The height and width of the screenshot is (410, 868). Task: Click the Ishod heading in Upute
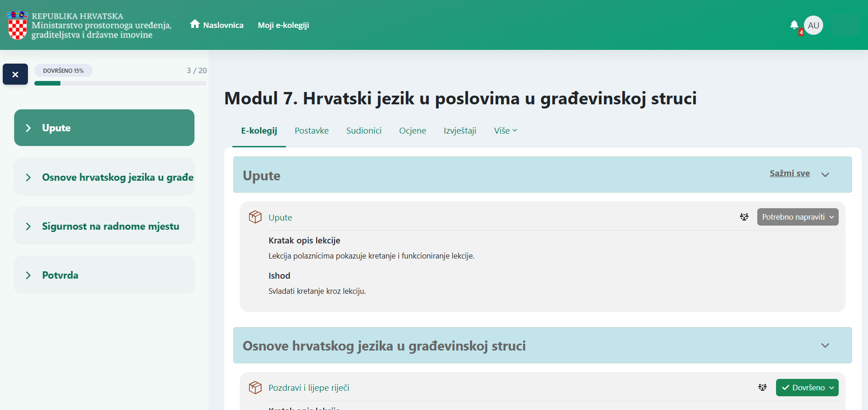(x=279, y=276)
